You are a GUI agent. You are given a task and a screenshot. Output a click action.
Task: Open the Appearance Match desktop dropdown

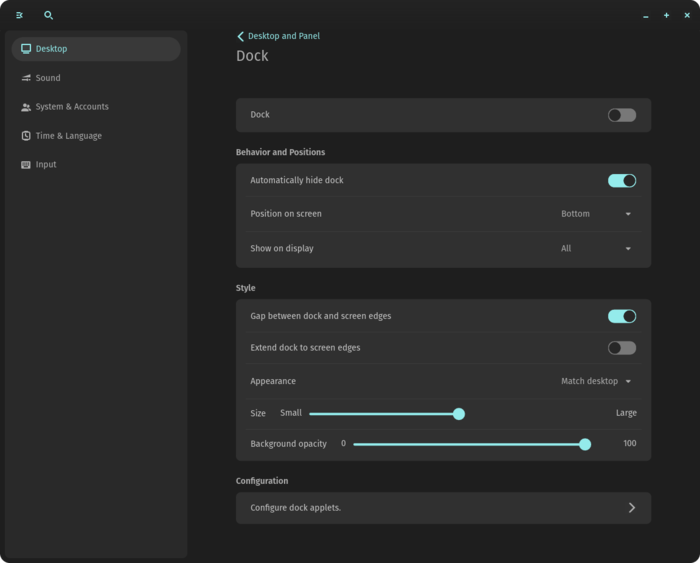[596, 381]
